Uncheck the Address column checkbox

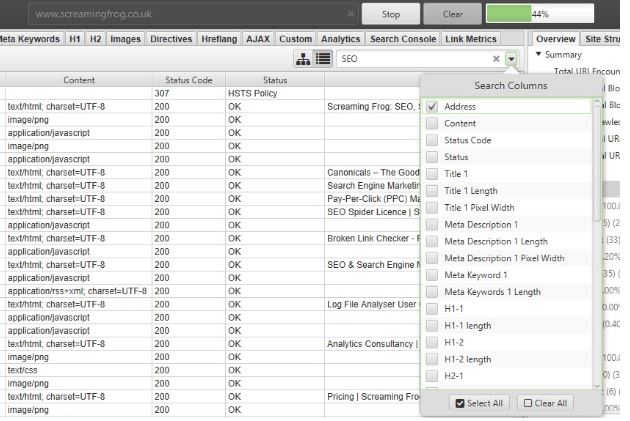(432, 106)
